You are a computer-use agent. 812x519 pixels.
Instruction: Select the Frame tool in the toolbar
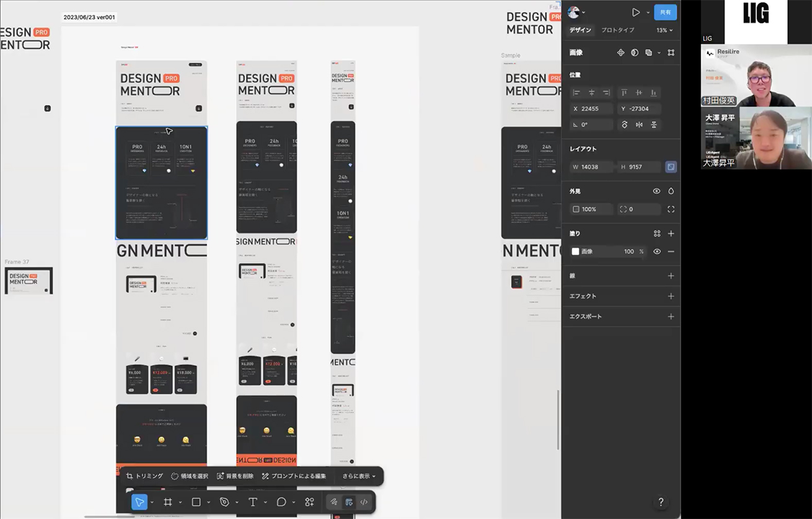tap(167, 502)
